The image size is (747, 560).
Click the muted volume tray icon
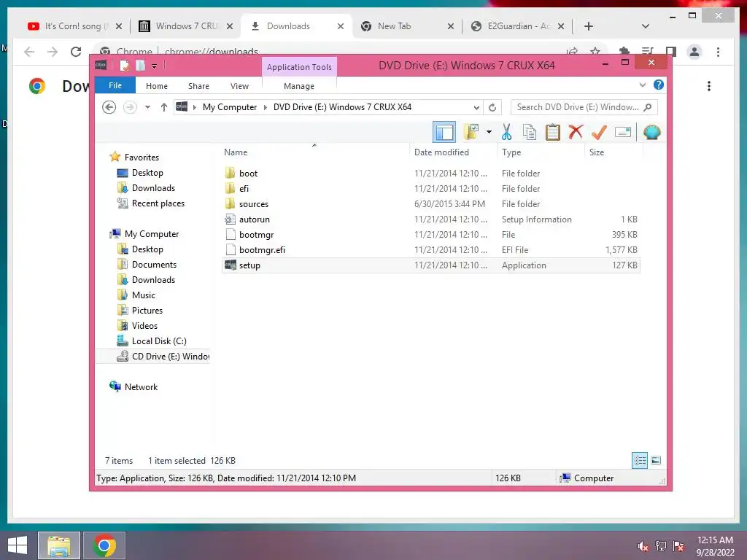point(643,546)
